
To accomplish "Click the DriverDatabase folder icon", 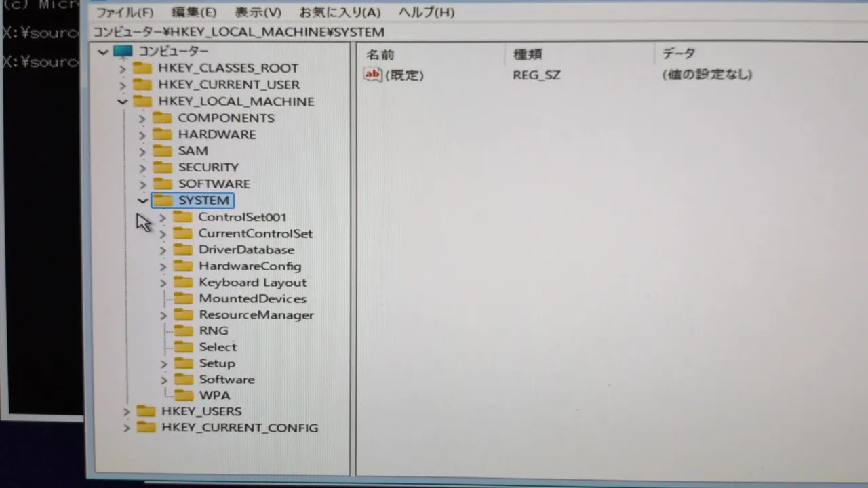I will click(182, 249).
